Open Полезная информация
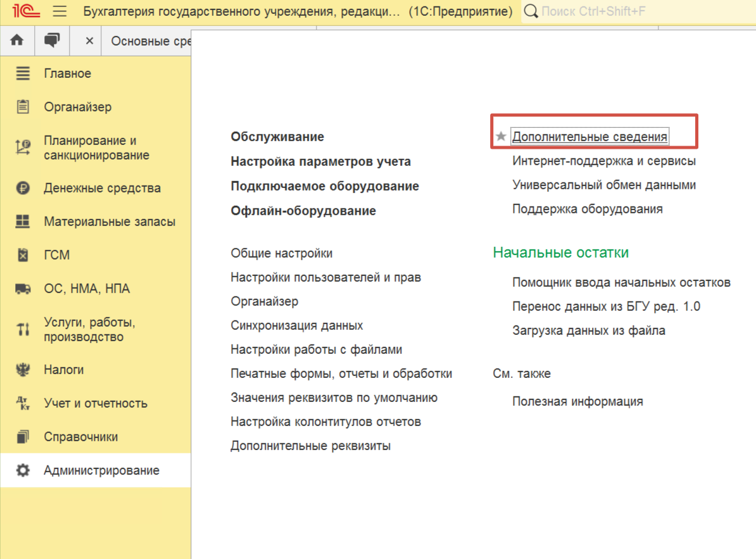Image resolution: width=756 pixels, height=559 pixels. click(577, 401)
